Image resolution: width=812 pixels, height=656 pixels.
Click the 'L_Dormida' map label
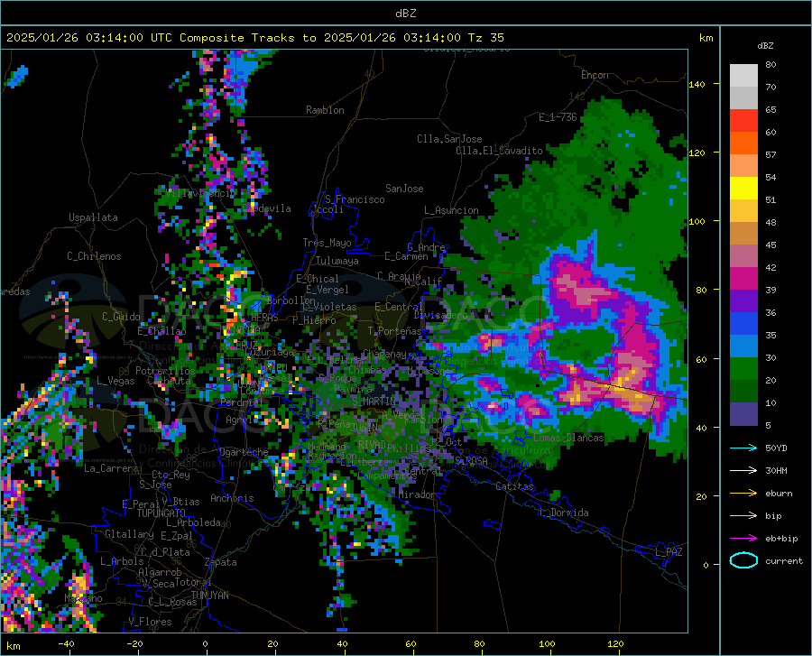[x=563, y=513]
